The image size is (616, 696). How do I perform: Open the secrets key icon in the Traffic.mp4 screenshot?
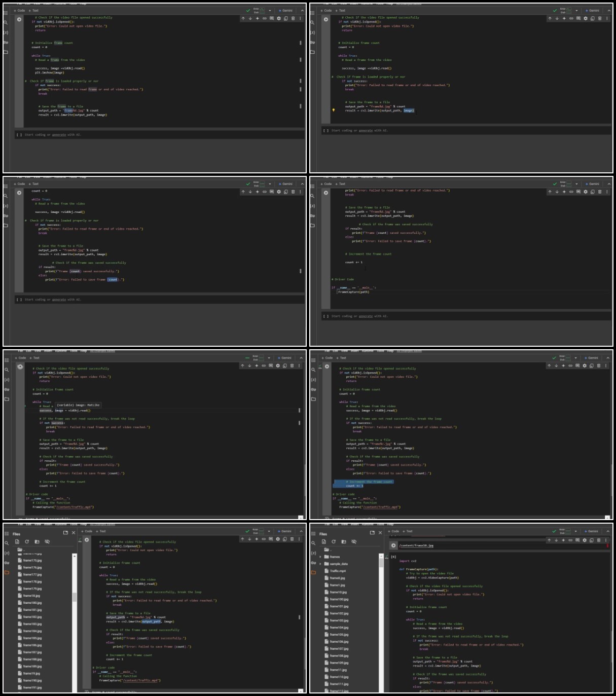(x=313, y=563)
